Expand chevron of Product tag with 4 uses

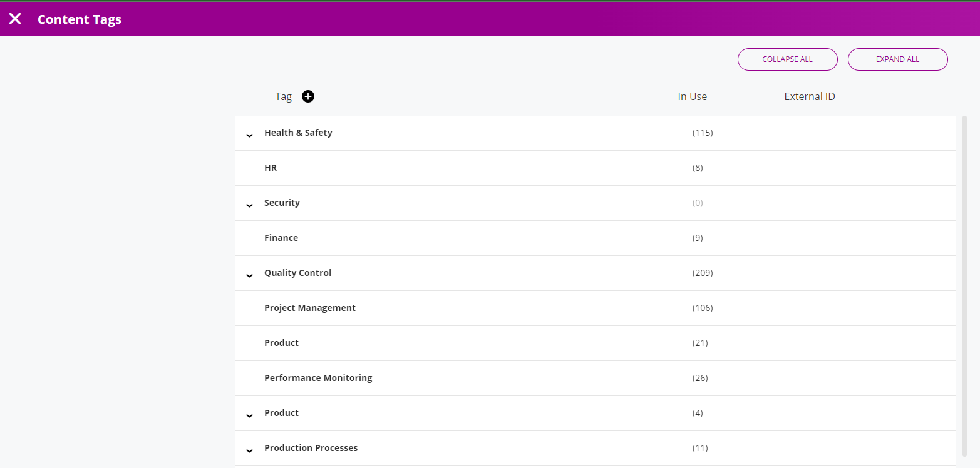pos(249,414)
